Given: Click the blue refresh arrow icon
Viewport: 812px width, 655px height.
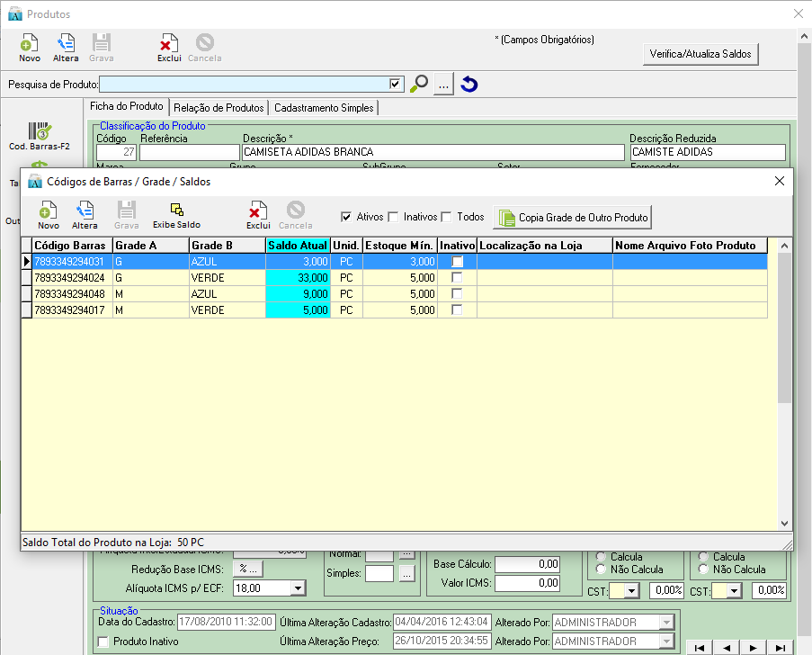Looking at the screenshot, I should tap(468, 85).
